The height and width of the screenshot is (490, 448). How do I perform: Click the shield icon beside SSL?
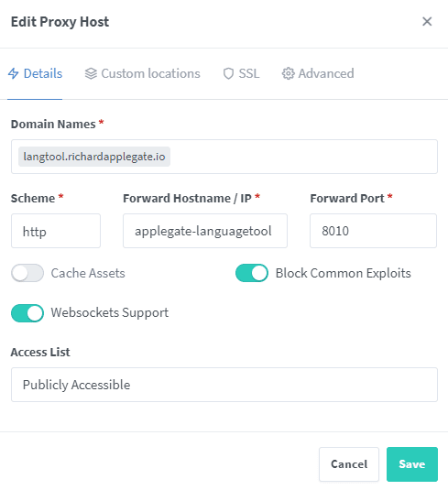(228, 74)
